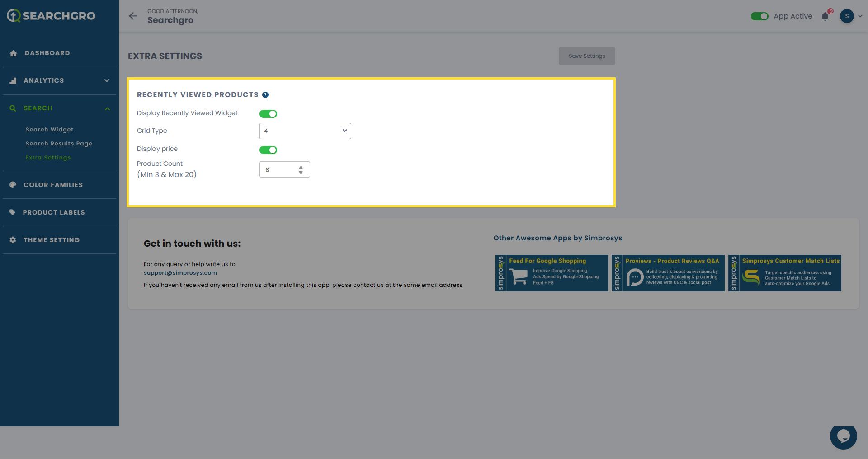Open the Grid Type dropdown

pyautogui.click(x=305, y=131)
